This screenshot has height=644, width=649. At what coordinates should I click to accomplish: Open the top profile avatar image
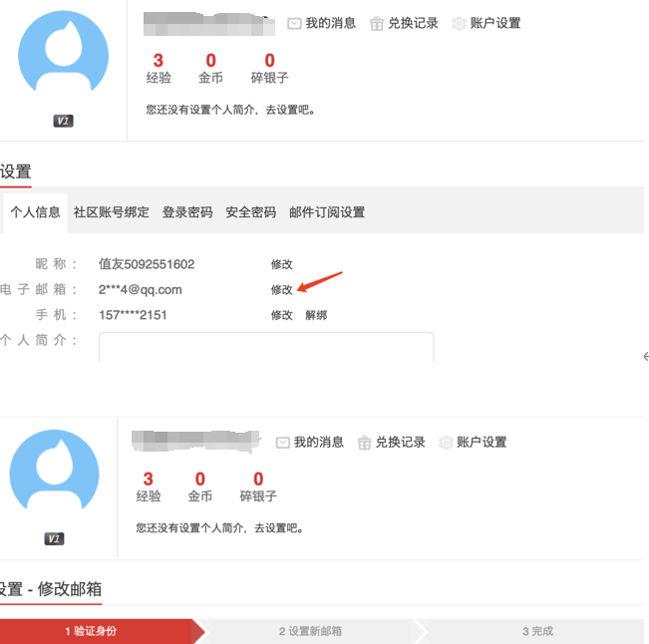coord(64,52)
